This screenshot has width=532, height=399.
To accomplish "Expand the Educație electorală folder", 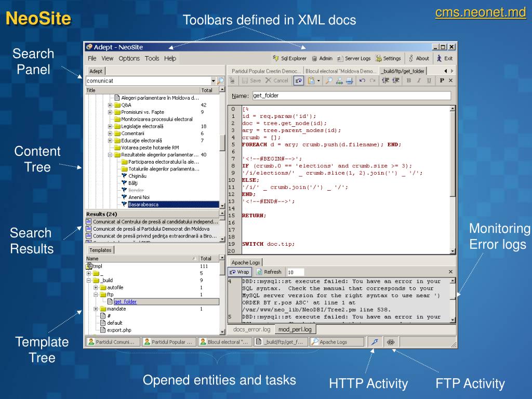I will pyautogui.click(x=110, y=140).
